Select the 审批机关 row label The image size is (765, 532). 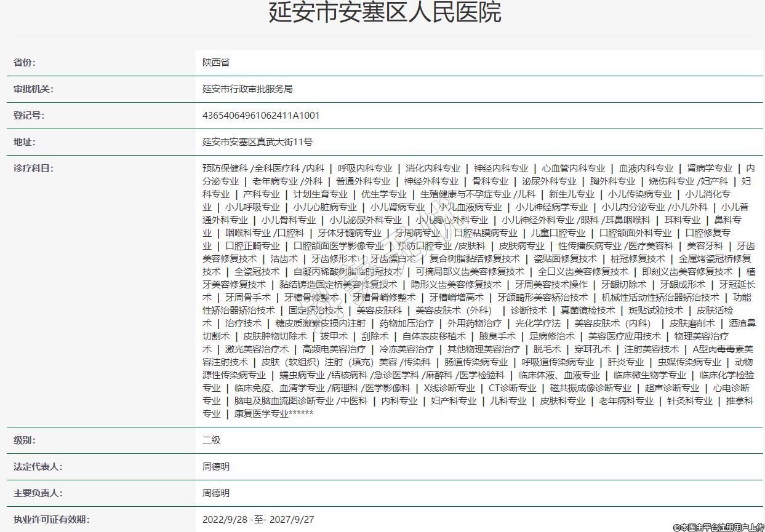pos(33,89)
